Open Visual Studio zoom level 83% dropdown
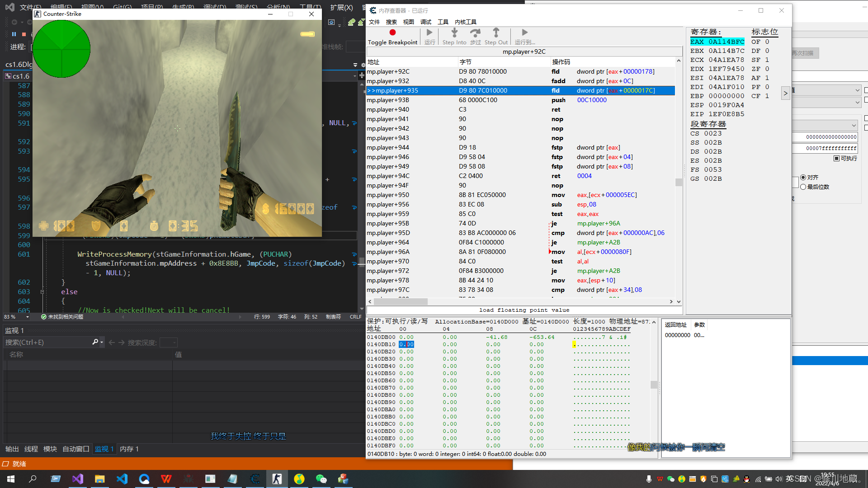The width and height of the screenshot is (868, 488). [x=27, y=317]
